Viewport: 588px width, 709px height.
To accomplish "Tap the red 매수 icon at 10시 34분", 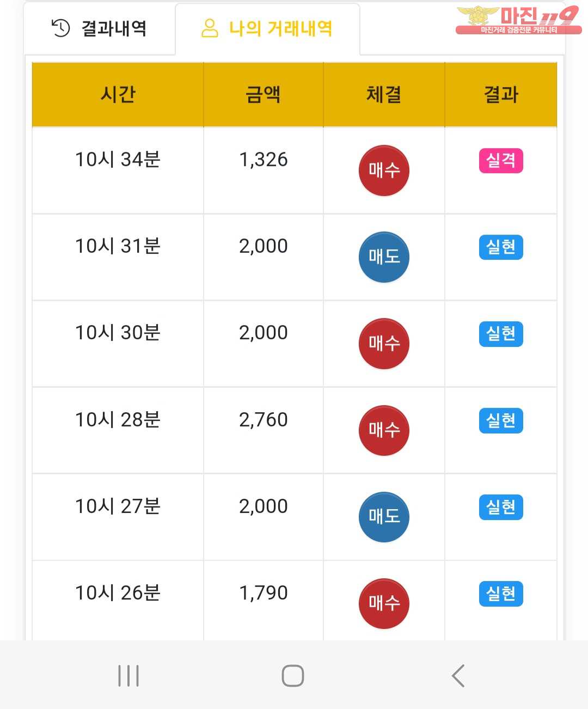I will [384, 170].
